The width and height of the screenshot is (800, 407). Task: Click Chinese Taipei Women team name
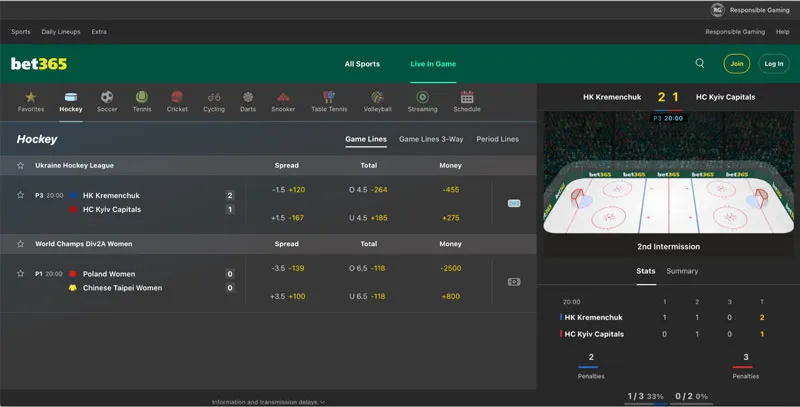point(122,288)
